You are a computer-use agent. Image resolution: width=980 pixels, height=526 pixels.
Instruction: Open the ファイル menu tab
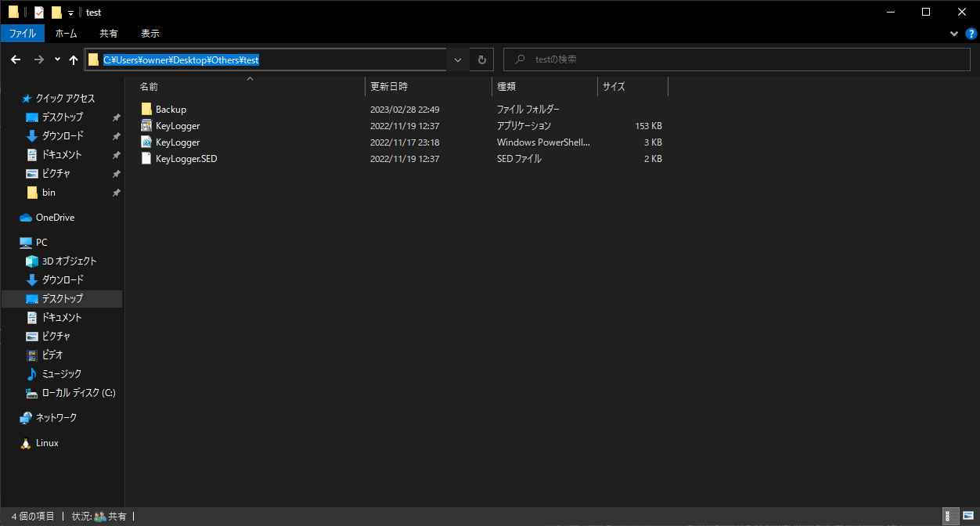(22, 34)
